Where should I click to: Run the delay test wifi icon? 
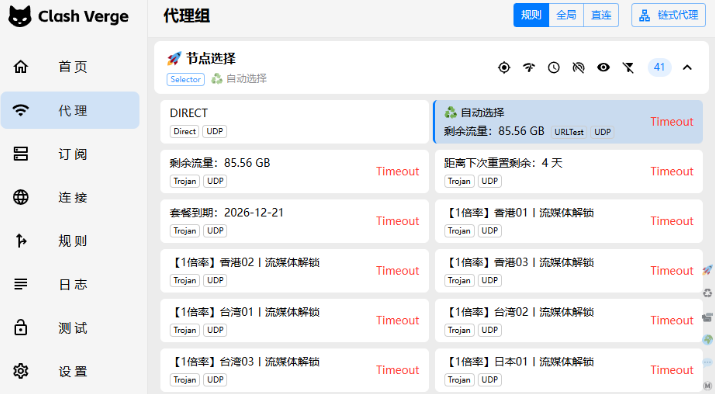pos(529,67)
